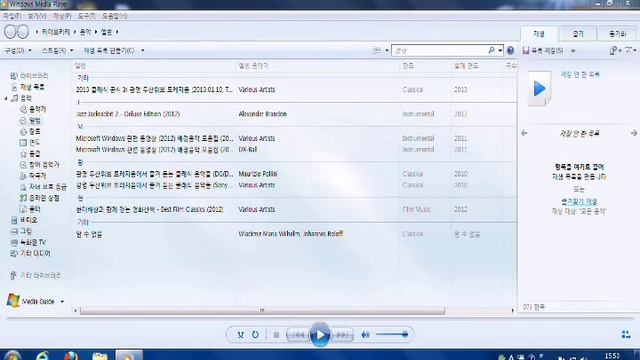Open the 도구(T) menu
Viewport: 640px width, 360px height.
coord(87,16)
